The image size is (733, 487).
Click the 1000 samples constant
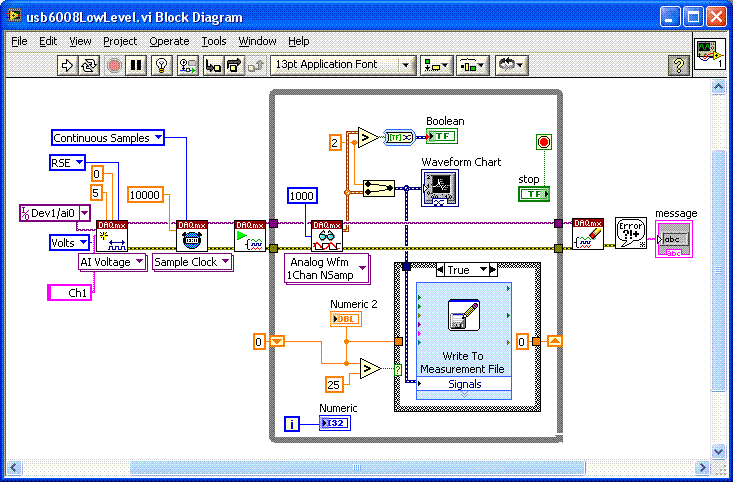[x=302, y=195]
